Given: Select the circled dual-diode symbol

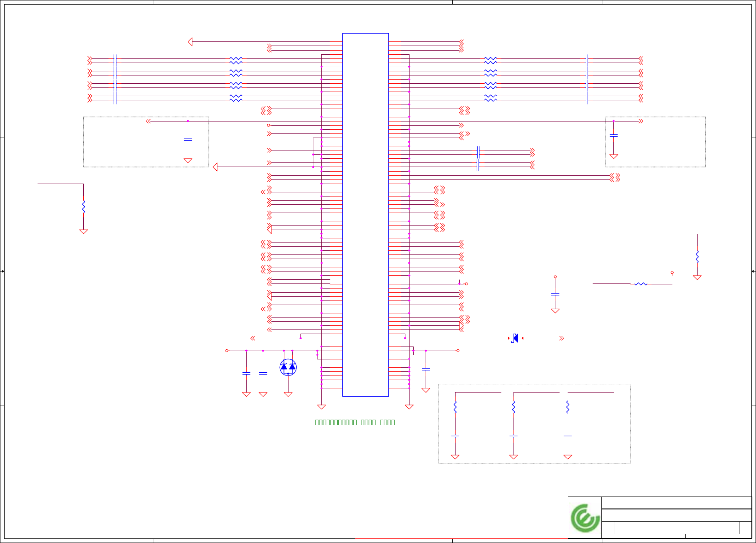Looking at the screenshot, I should click(288, 367).
